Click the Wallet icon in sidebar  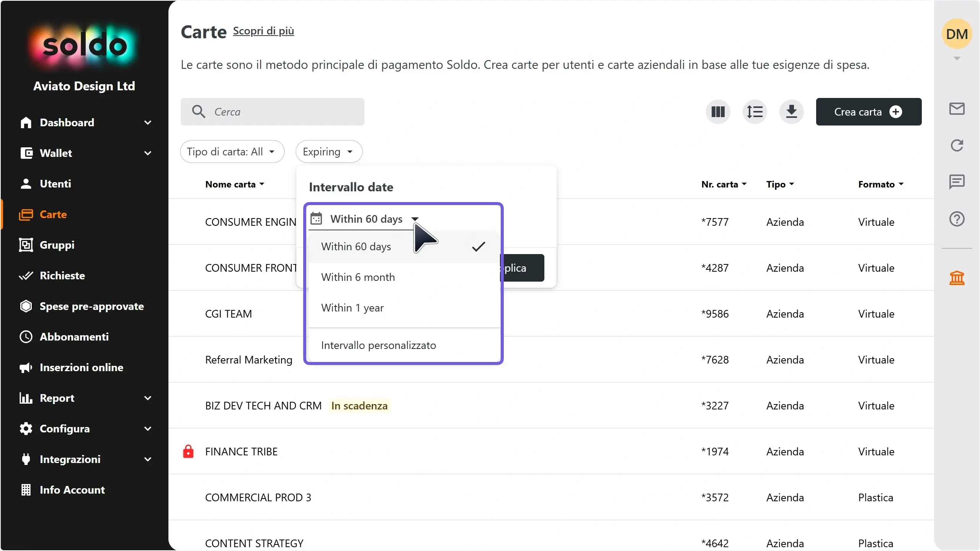26,153
